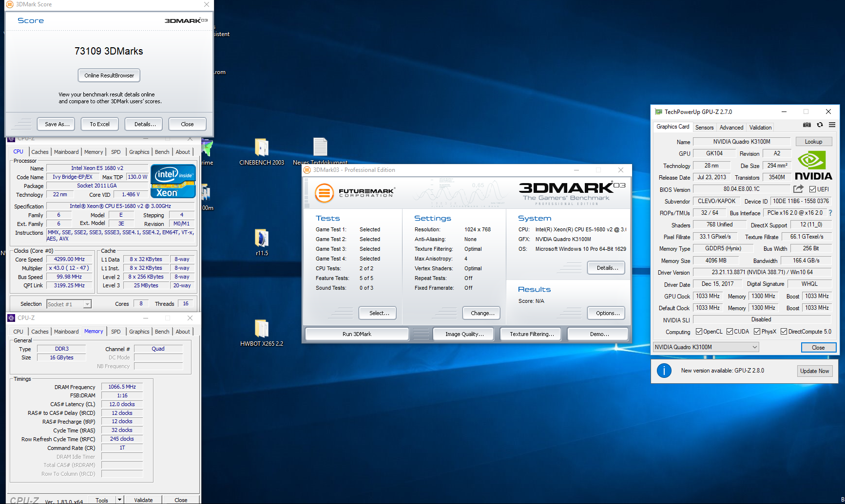Click the GPU-Z title bar icon
Screen dimensions: 845x504
click(x=659, y=112)
